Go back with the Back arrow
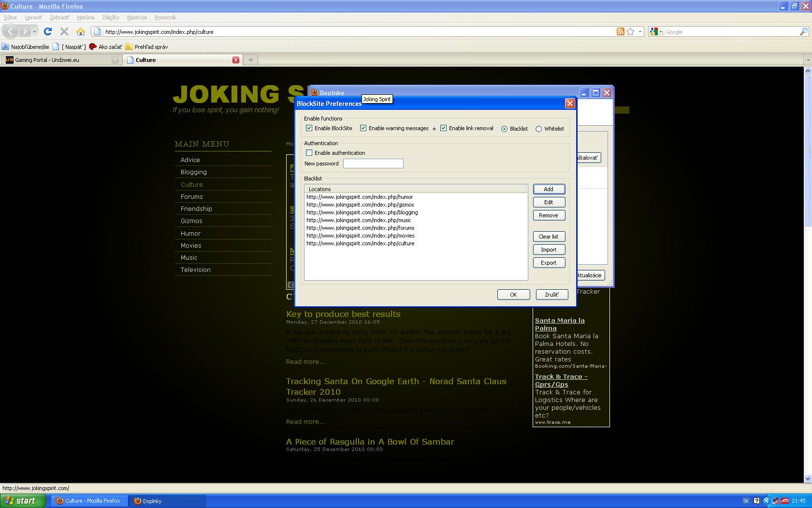Viewport: 812px width, 508px height. (11, 32)
